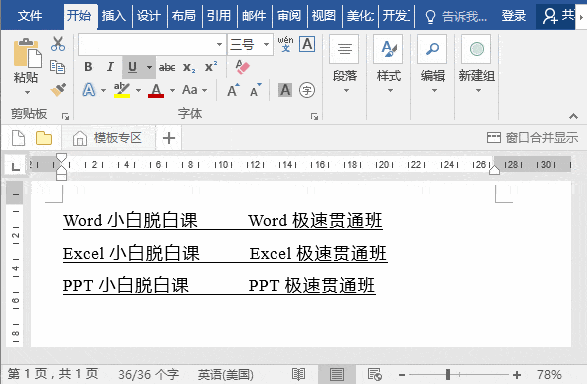Switch to 设计 Design tab
587x384 pixels.
click(x=149, y=16)
